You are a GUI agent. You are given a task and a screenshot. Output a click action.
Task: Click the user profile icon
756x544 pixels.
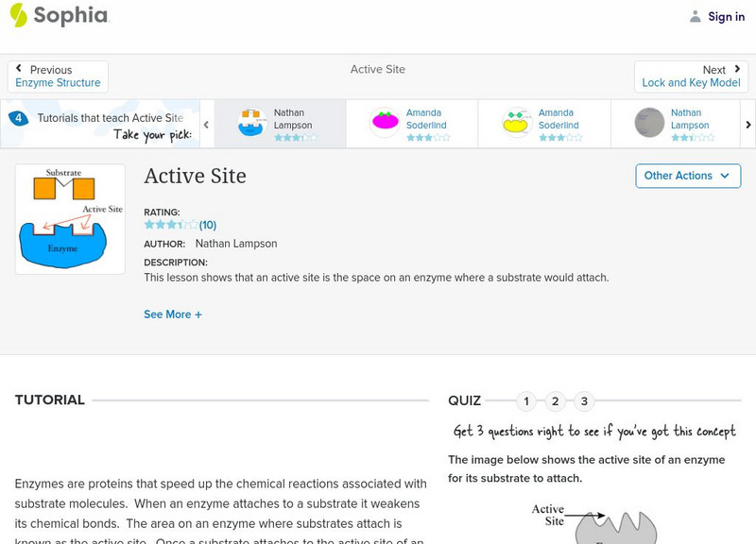pyautogui.click(x=695, y=16)
